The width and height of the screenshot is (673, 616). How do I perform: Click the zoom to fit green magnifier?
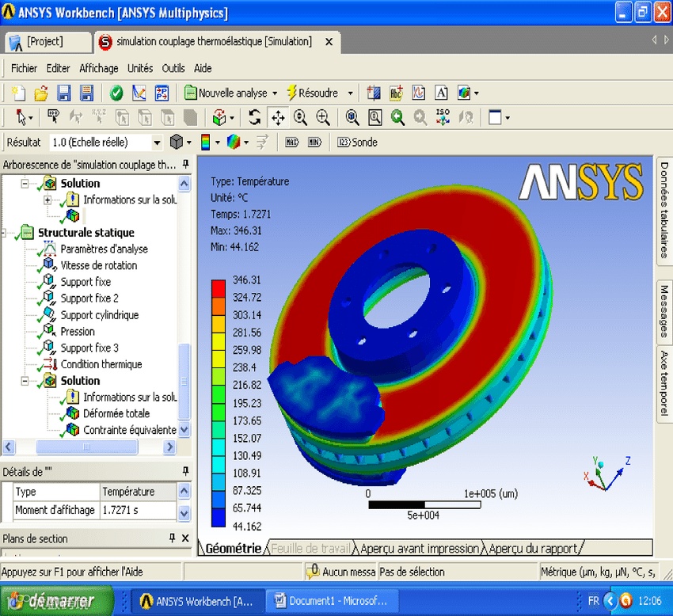pos(397,117)
